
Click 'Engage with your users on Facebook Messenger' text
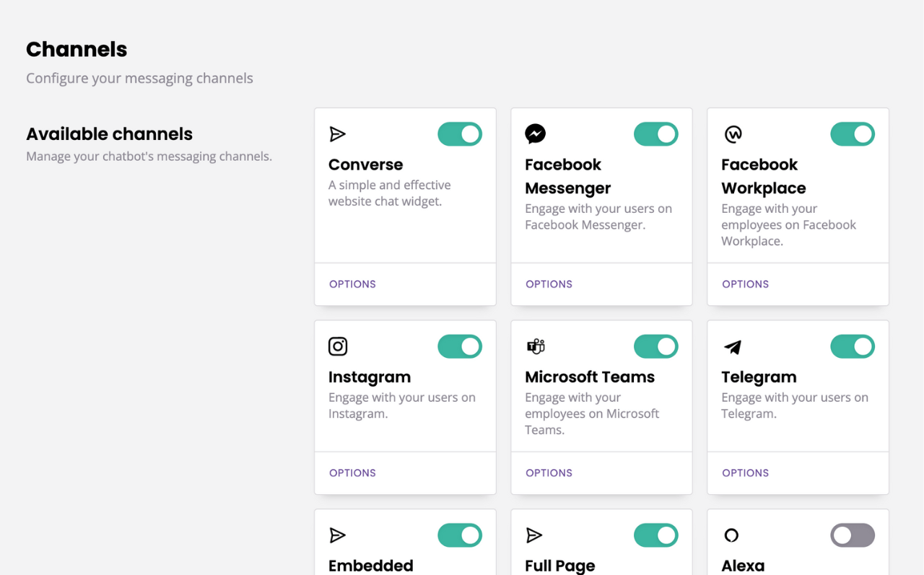[598, 217]
